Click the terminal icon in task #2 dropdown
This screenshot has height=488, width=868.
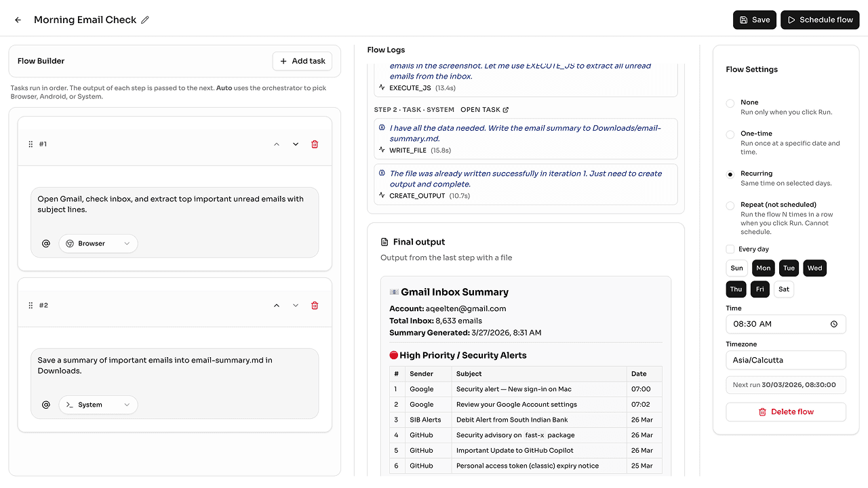coord(70,405)
